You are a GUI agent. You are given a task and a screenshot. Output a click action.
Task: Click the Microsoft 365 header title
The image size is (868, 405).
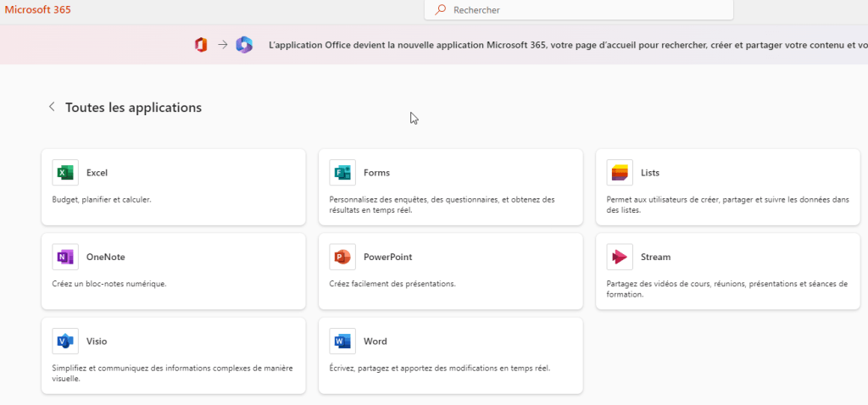(x=38, y=10)
